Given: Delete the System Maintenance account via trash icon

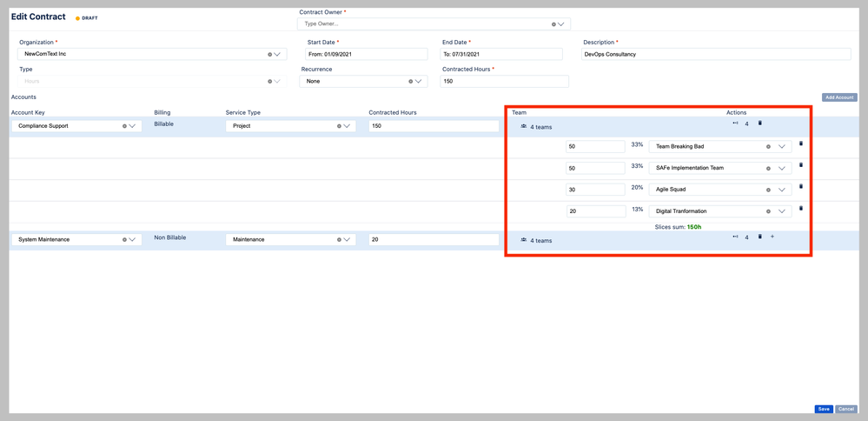Looking at the screenshot, I should point(759,237).
